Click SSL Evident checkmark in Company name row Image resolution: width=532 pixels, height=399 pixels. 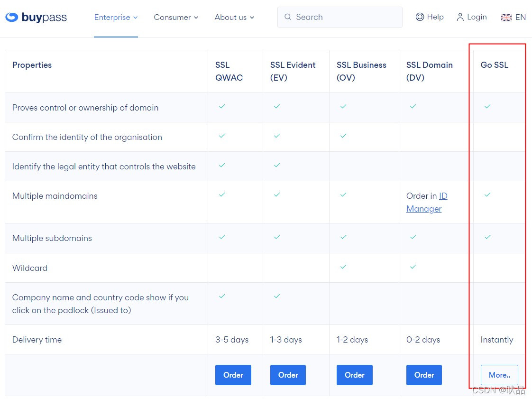[277, 296]
